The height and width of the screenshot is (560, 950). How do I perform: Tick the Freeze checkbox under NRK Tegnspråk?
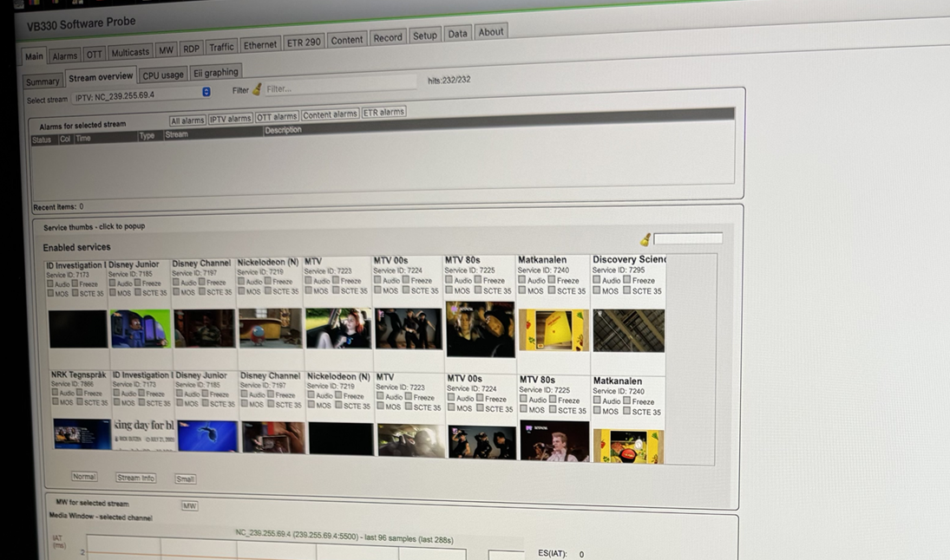tap(80, 393)
